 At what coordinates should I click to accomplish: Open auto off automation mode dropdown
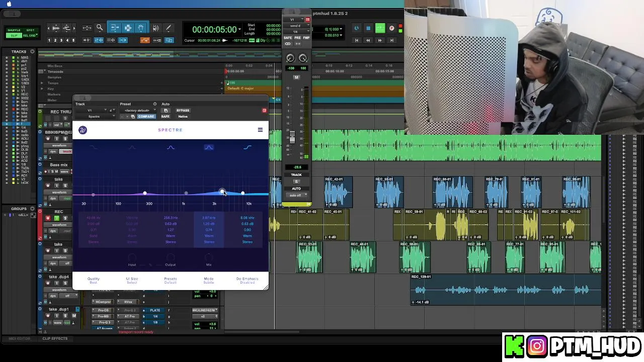(x=296, y=195)
